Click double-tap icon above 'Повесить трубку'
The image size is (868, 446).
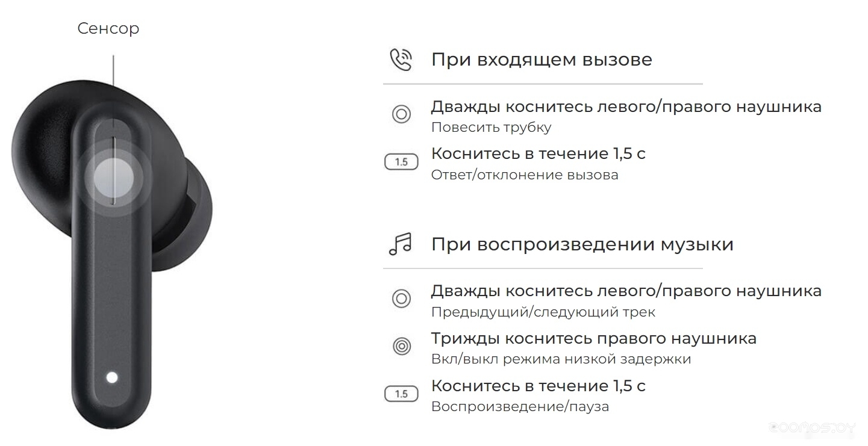pos(401,114)
